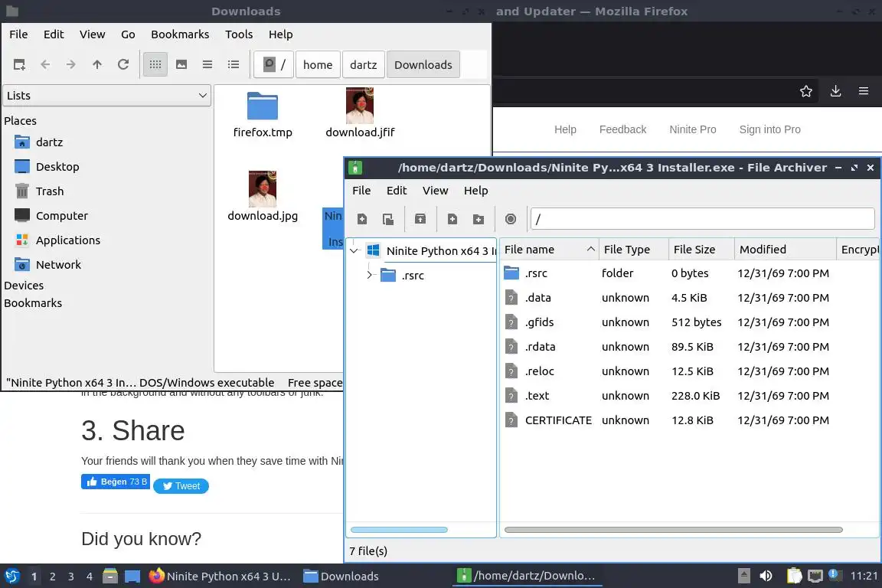Open Firefox downloads panel icon

point(836,91)
